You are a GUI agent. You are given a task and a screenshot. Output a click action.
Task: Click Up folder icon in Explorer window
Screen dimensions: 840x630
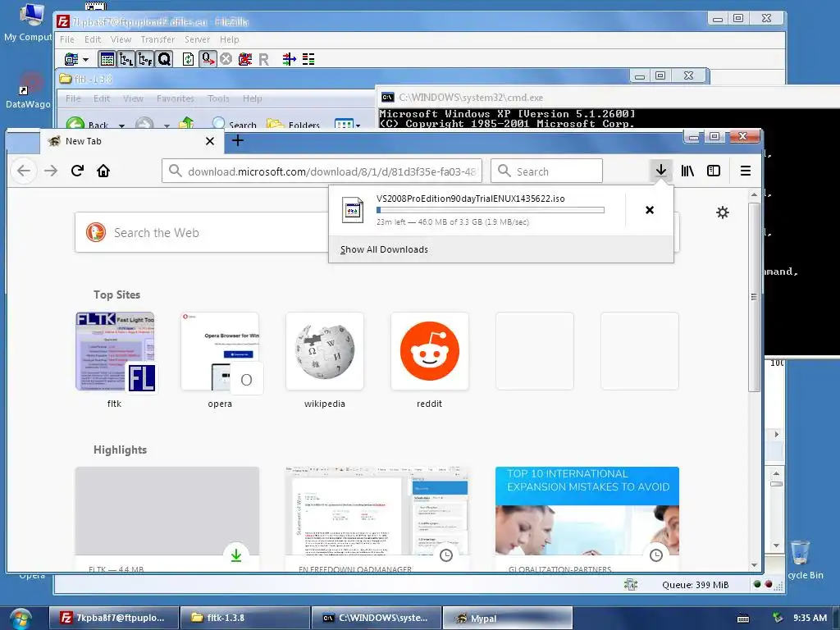point(186,123)
